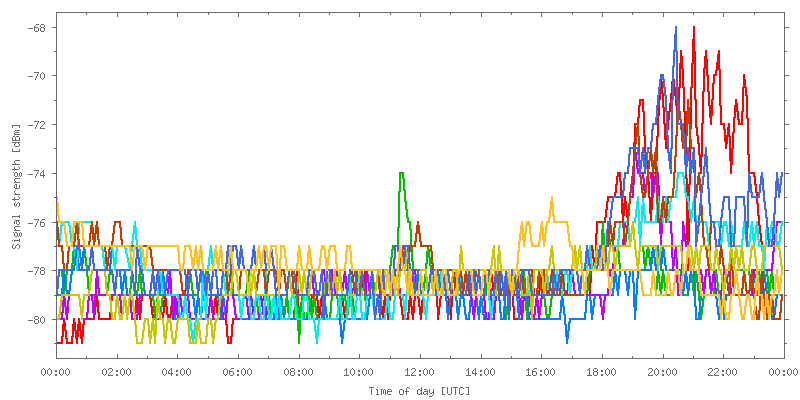Viewport: 800px width, 400px height.
Task: Click the 12:00 time axis label
Action: point(419,372)
